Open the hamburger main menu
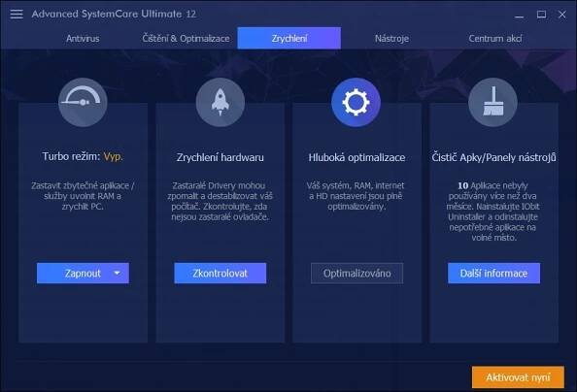Viewport: 577px width, 392px height. point(17,14)
